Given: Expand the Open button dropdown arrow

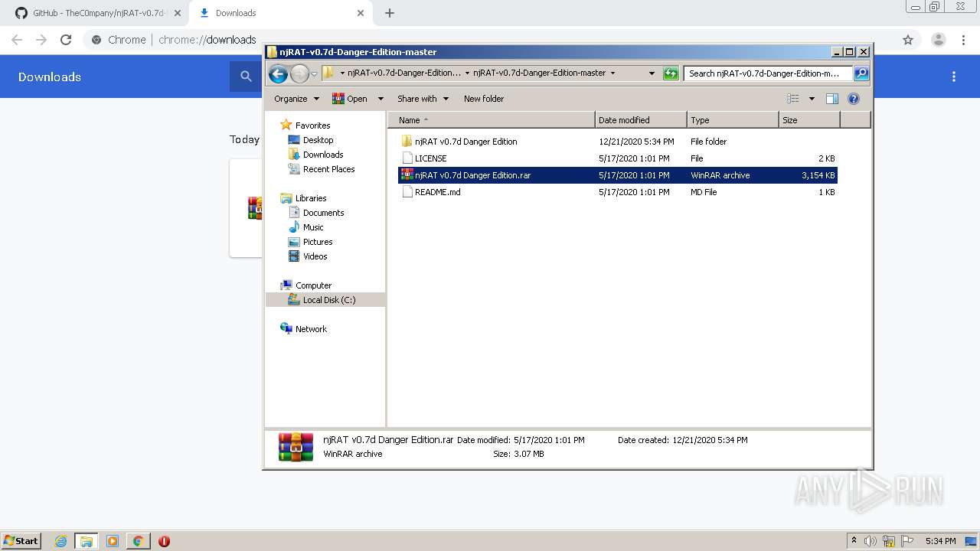Looking at the screenshot, I should pos(381,99).
